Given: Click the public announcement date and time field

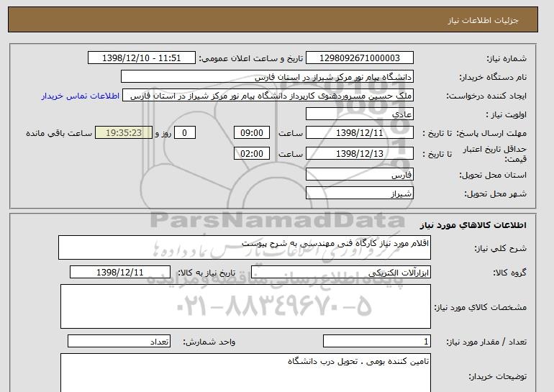Looking at the screenshot, I should [141, 58].
